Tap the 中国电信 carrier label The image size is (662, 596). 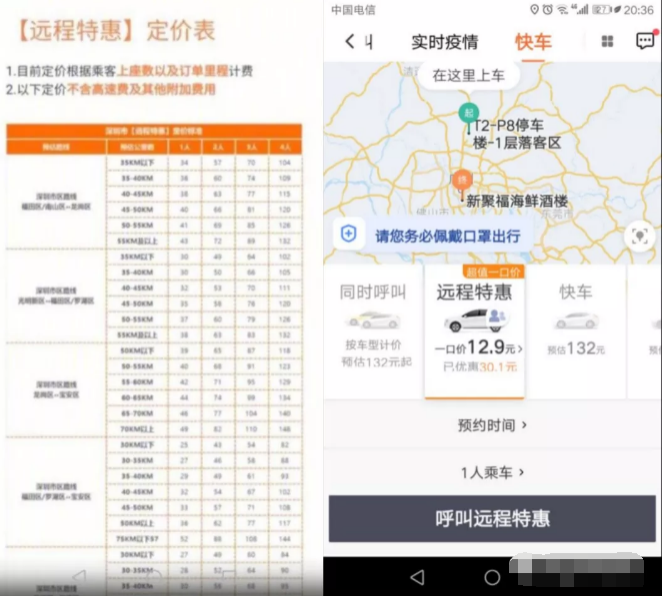(x=353, y=10)
